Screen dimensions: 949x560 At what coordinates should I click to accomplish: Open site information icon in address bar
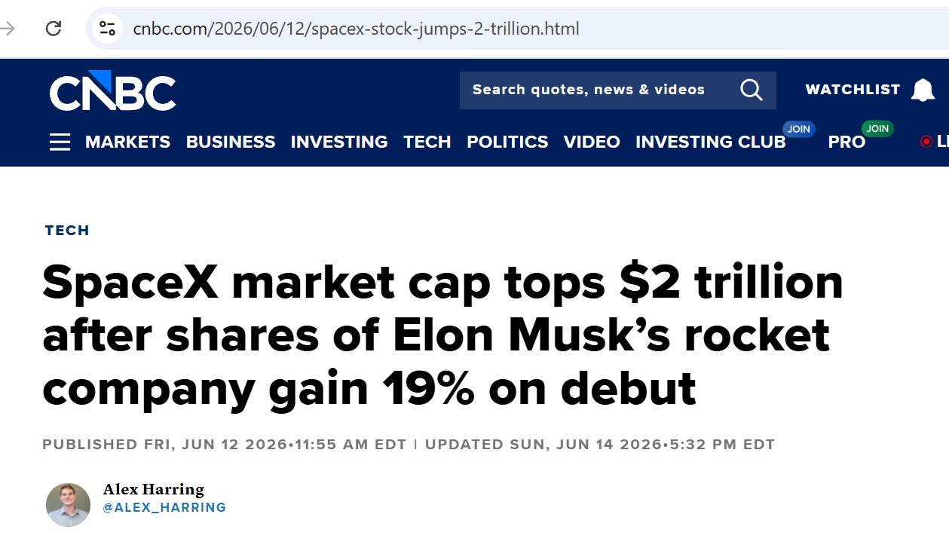click(x=107, y=29)
